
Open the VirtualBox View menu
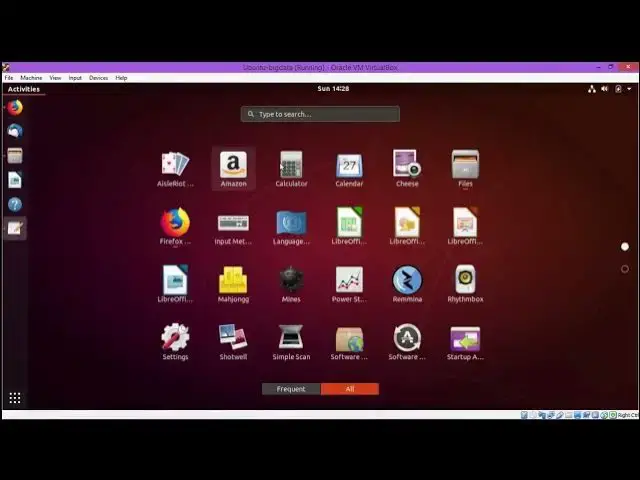pyautogui.click(x=55, y=78)
